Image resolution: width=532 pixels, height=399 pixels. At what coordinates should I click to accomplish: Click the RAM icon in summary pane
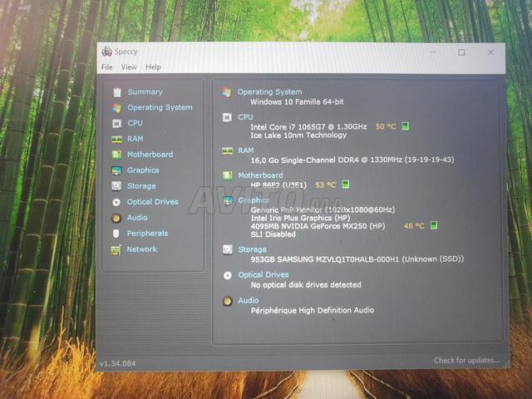click(x=227, y=150)
